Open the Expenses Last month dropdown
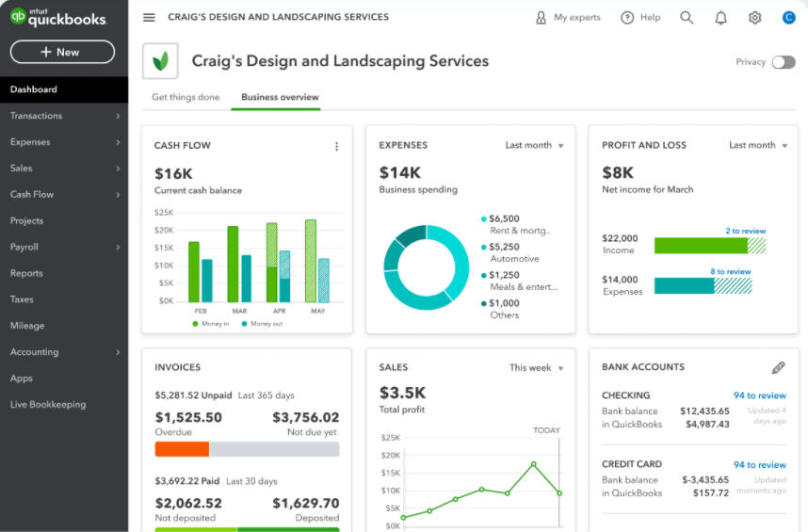This screenshot has height=532, width=808. coord(534,145)
